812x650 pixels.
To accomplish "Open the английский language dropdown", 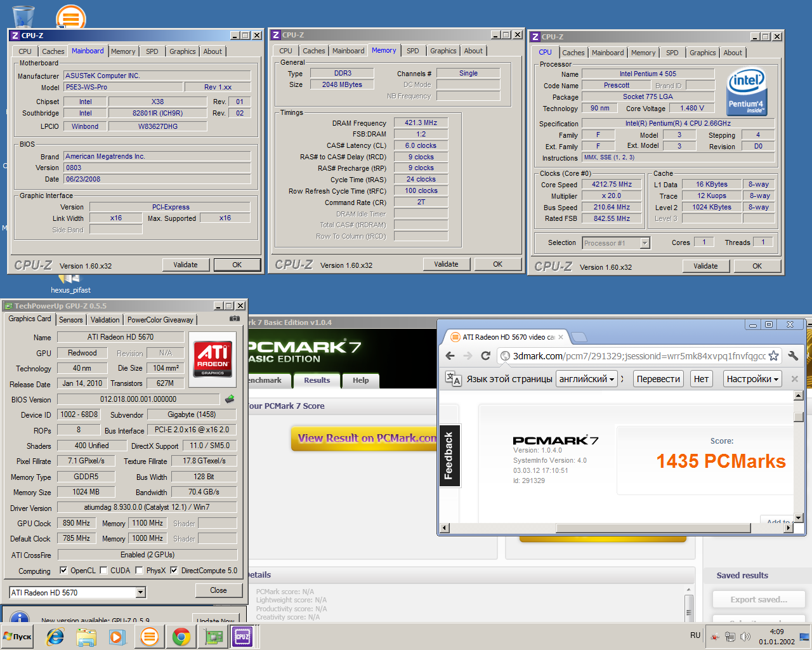I will coord(587,379).
